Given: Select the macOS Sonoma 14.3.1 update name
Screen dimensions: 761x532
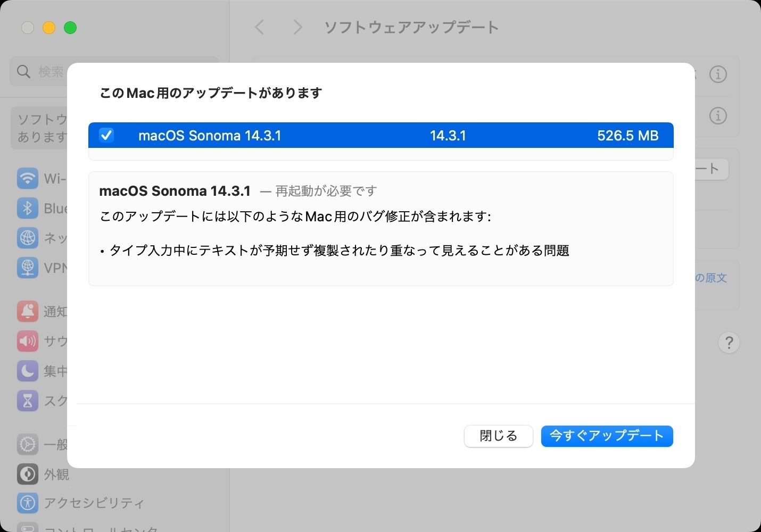Looking at the screenshot, I should [x=210, y=136].
